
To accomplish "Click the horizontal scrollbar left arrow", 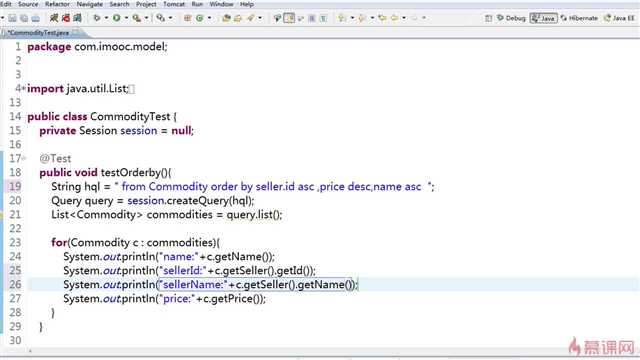I will click(x=30, y=350).
